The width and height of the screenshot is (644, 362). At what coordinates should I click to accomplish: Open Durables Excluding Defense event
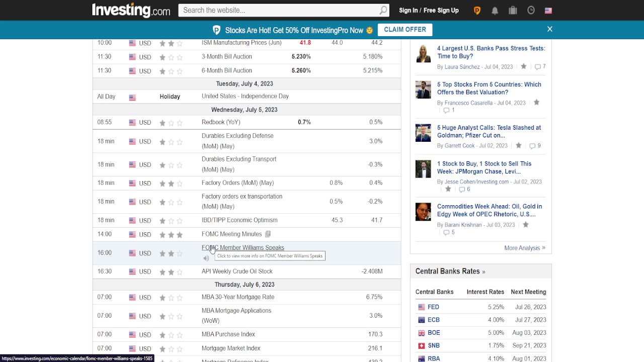[237, 141]
